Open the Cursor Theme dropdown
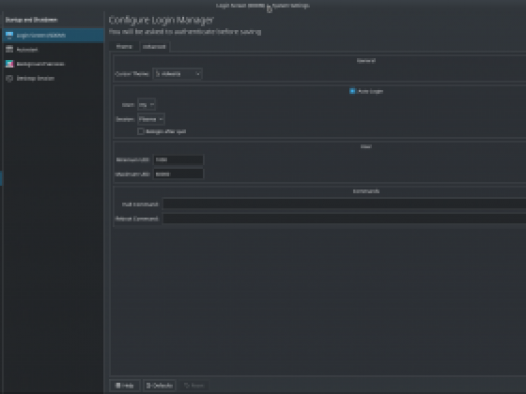The height and width of the screenshot is (394, 526). point(177,74)
